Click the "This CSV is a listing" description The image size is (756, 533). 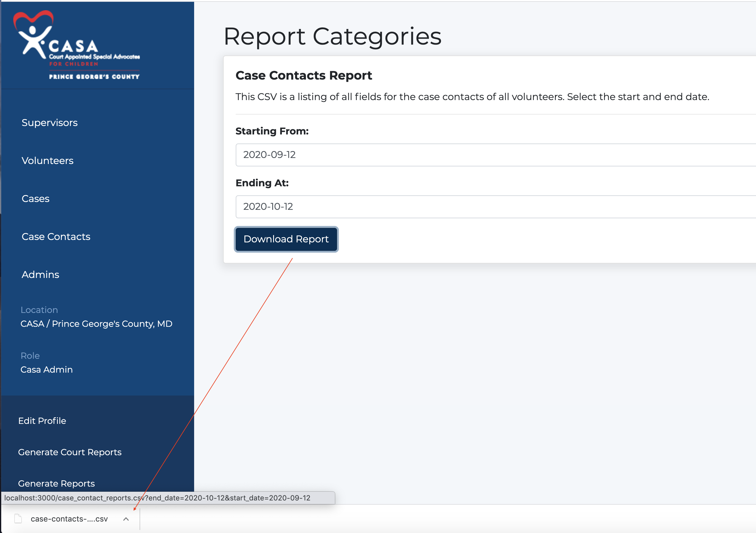[472, 97]
